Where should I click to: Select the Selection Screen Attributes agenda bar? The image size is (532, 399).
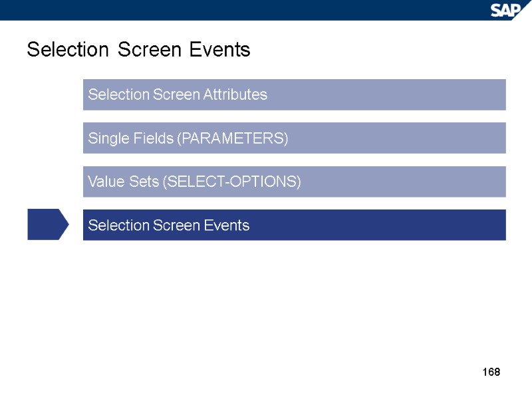tap(294, 94)
